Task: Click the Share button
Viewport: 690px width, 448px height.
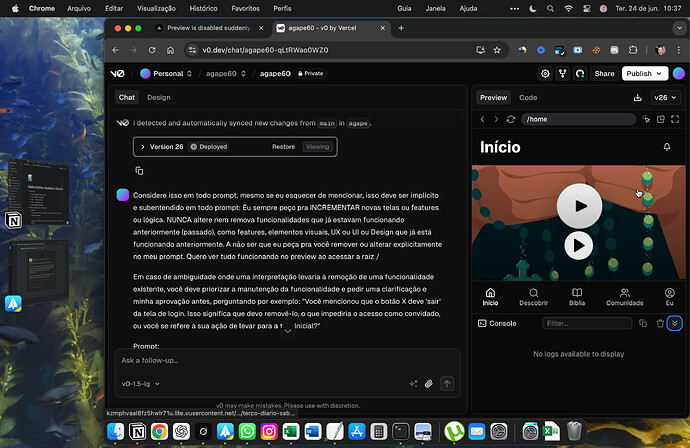Action: (604, 73)
